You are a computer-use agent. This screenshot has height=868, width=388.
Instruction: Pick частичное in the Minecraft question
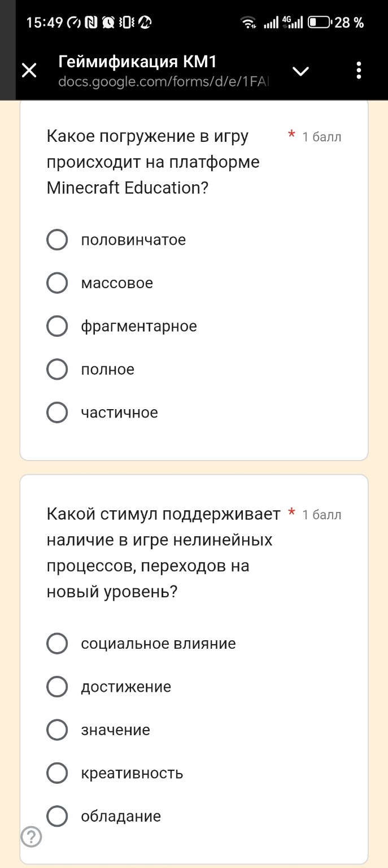tap(57, 413)
